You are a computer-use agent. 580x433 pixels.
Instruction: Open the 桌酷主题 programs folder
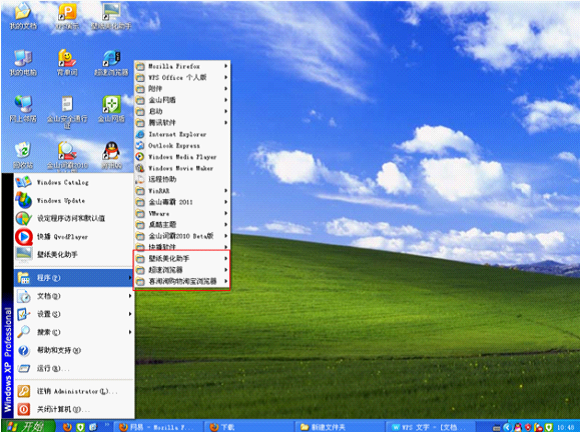182,224
